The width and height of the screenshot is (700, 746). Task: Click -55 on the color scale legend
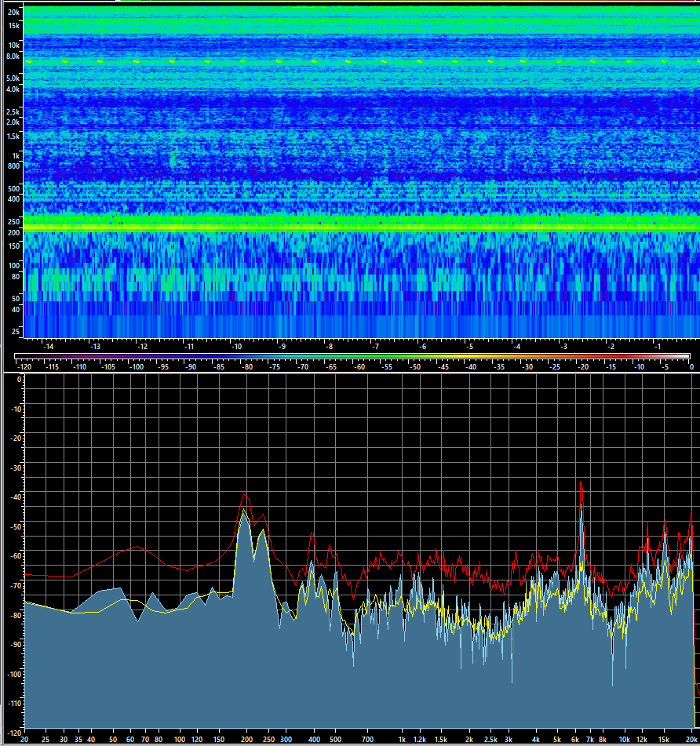click(387, 367)
